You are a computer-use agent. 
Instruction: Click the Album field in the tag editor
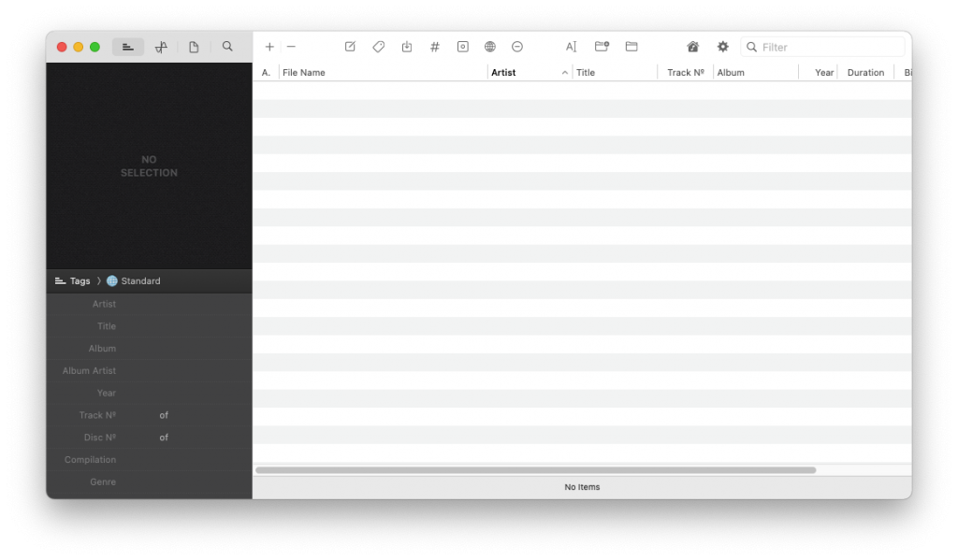[x=149, y=349]
